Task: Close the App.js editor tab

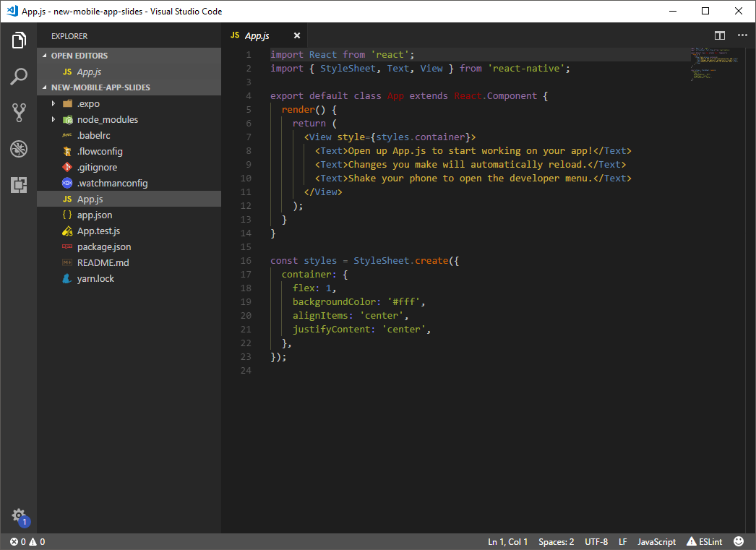Action: 297,35
